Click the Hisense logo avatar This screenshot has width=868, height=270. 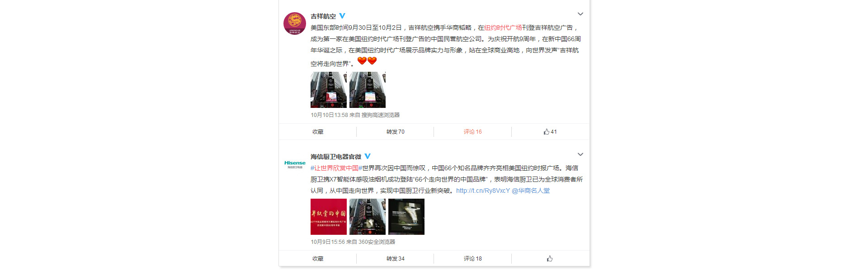point(295,164)
